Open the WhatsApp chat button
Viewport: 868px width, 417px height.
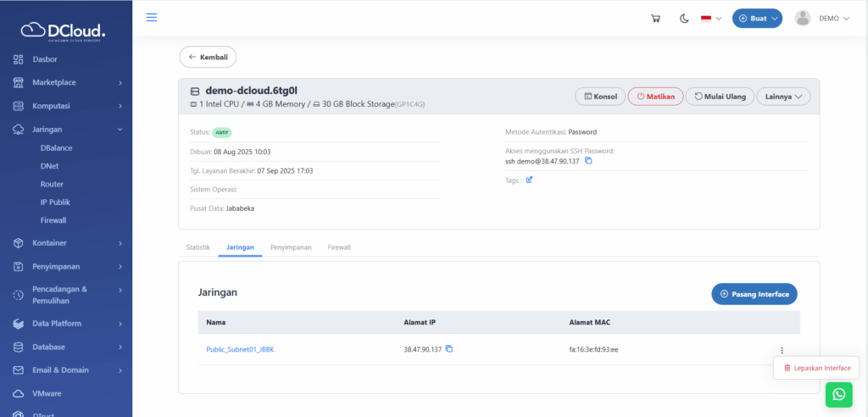(838, 394)
